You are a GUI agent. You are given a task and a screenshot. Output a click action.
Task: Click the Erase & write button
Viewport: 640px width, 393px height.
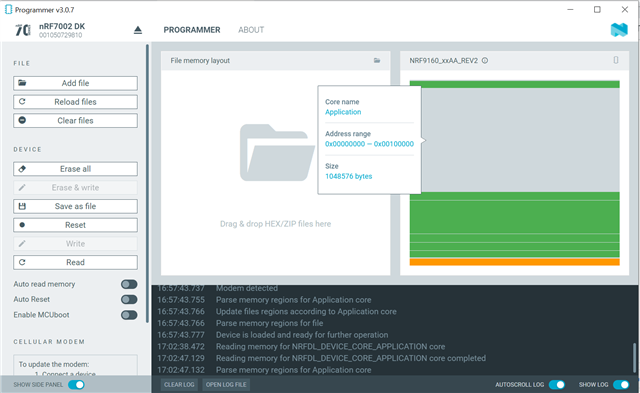point(76,187)
